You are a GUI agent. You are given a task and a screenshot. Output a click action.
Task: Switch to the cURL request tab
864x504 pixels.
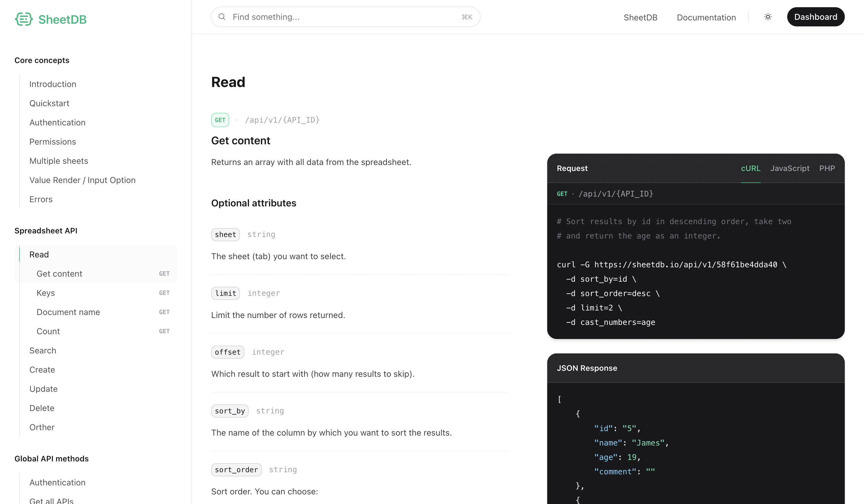tap(751, 168)
